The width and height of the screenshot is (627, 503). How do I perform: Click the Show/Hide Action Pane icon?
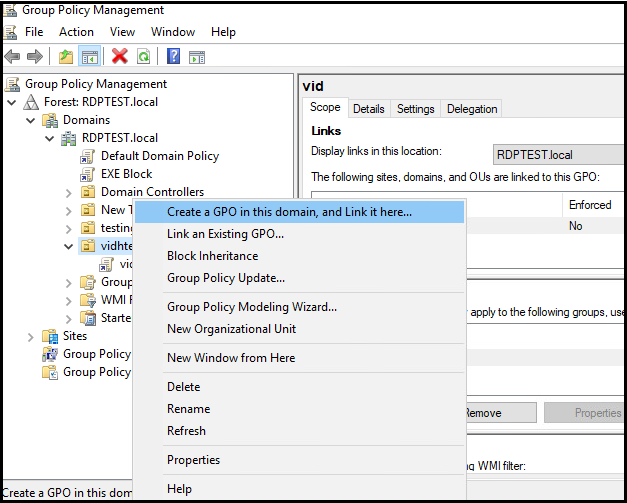[x=197, y=57]
